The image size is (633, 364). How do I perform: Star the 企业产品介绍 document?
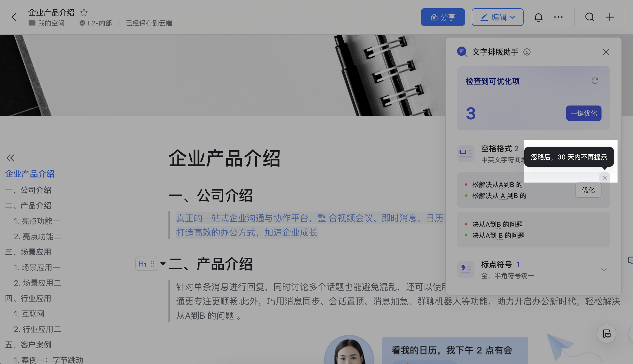84,12
